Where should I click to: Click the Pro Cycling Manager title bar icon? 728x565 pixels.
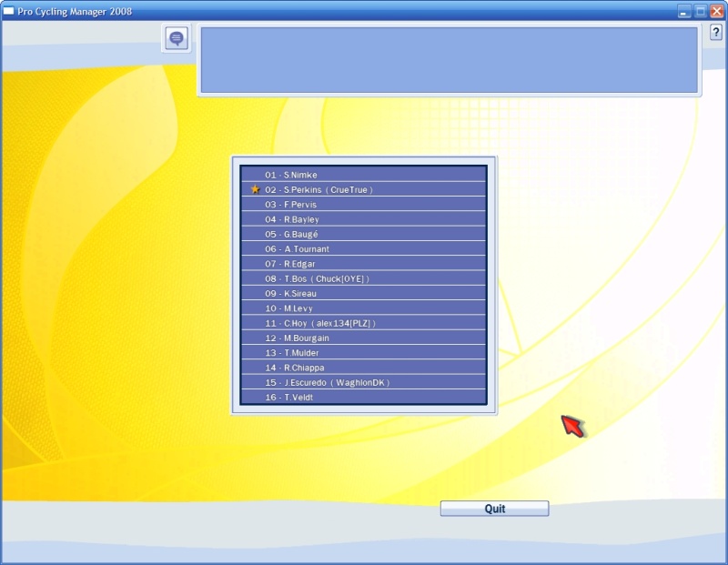pos(9,11)
